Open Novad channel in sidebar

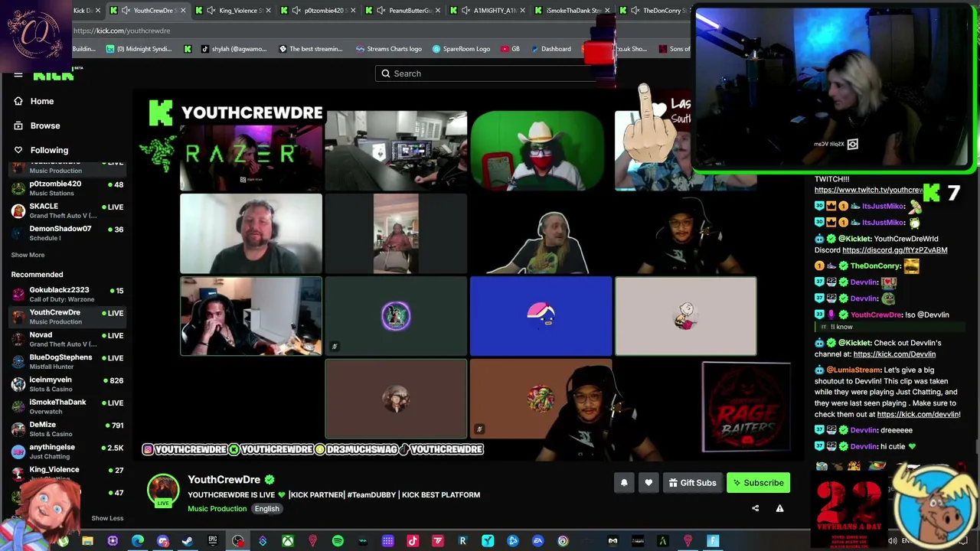click(67, 339)
